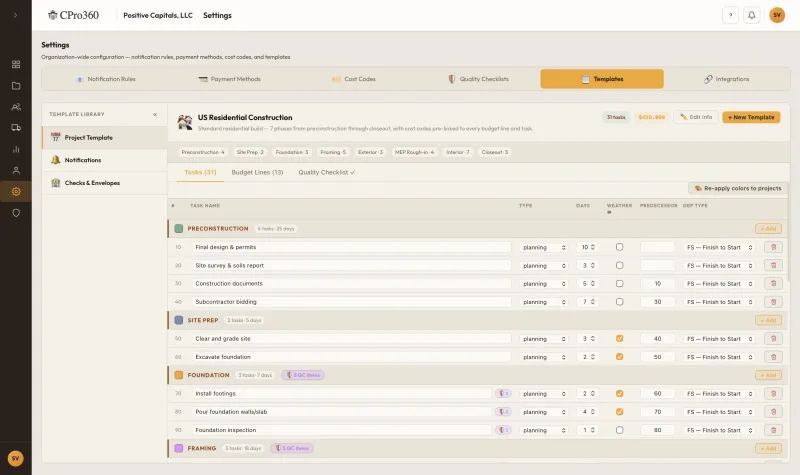Open dep type dropdown for Pour foundation walls/slab
Image resolution: width=800 pixels, height=475 pixels.
[x=719, y=412]
